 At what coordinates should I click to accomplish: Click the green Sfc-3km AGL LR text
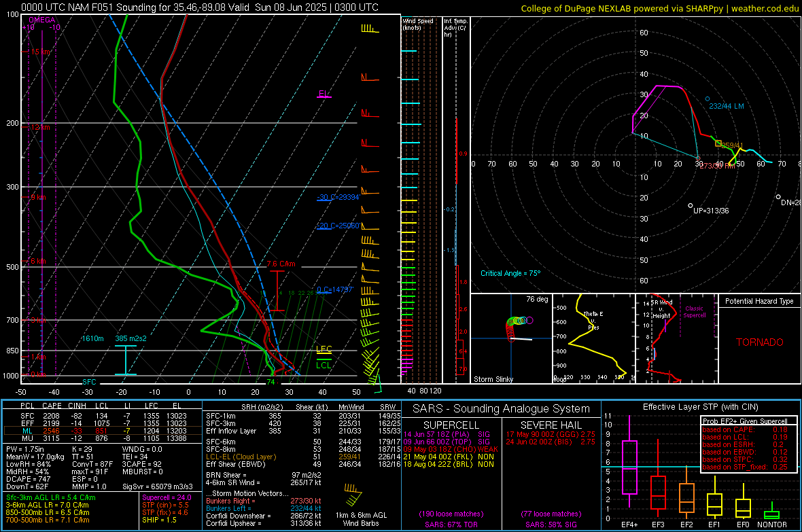click(51, 497)
